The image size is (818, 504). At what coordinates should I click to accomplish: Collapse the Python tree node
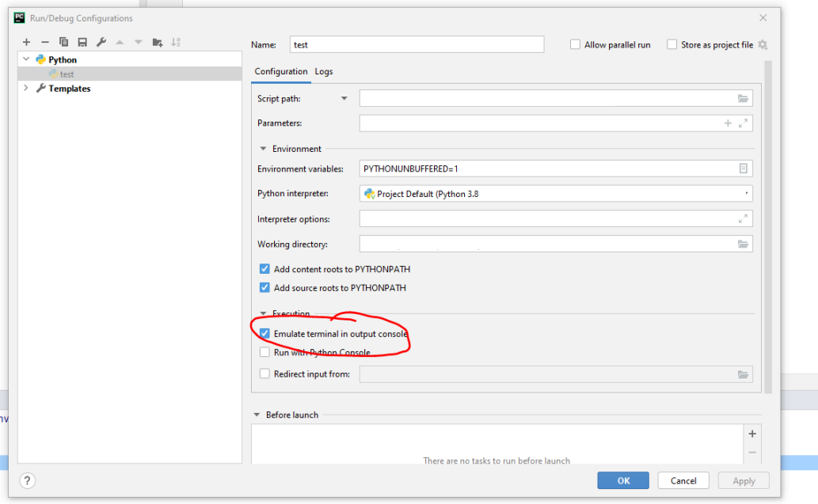26,59
